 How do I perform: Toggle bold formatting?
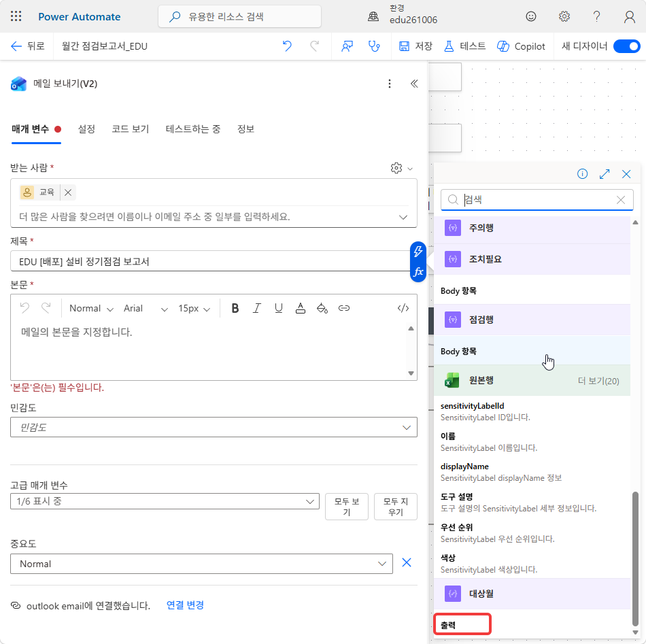click(x=235, y=308)
